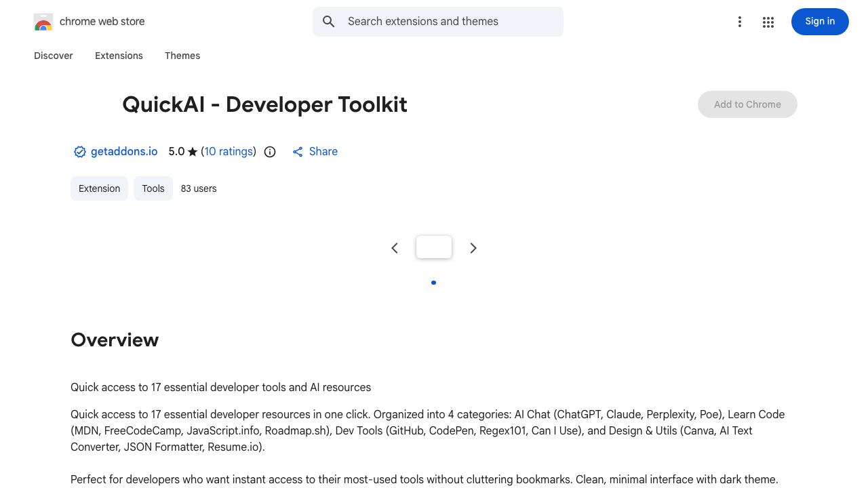868x488 pixels.
Task: Open the ratings info icon
Action: pos(270,152)
